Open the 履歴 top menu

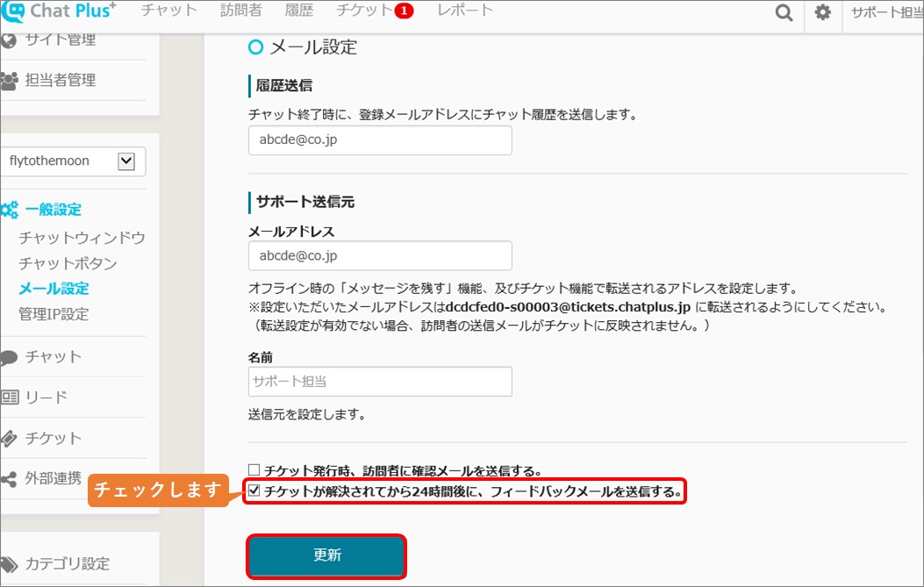[298, 10]
